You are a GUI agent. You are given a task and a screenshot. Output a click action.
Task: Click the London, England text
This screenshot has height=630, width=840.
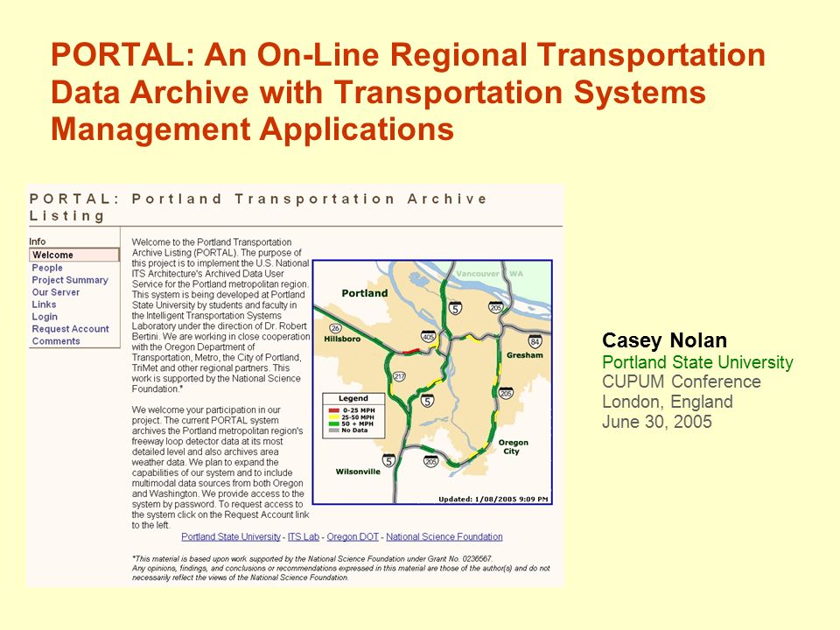click(668, 402)
